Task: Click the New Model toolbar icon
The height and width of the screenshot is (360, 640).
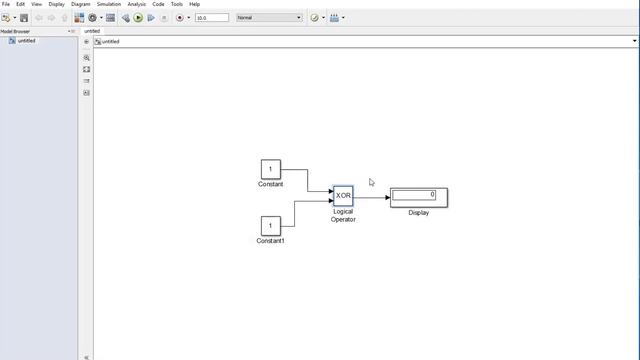Action: pyautogui.click(x=6, y=18)
